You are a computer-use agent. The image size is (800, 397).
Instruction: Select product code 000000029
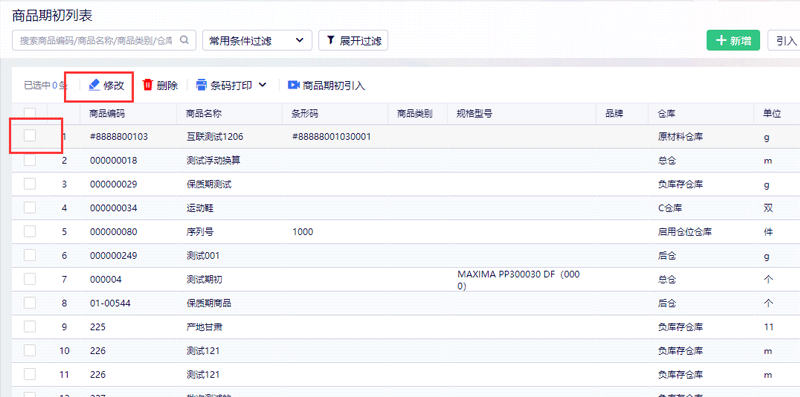pos(113,184)
